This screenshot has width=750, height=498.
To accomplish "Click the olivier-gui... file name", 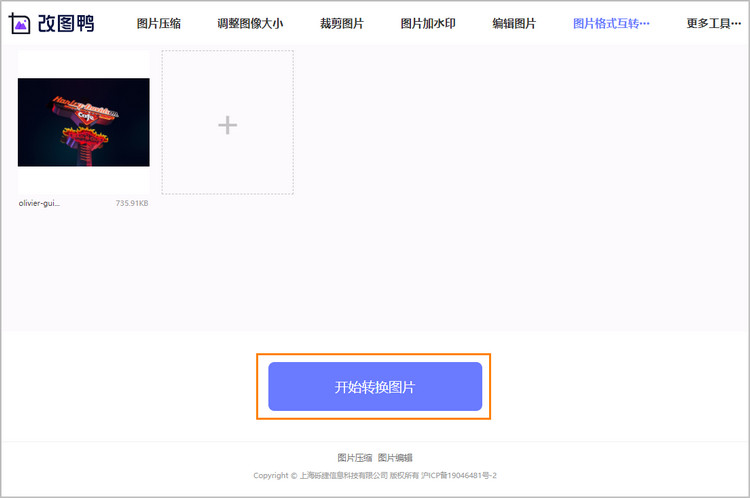I will (x=39, y=203).
